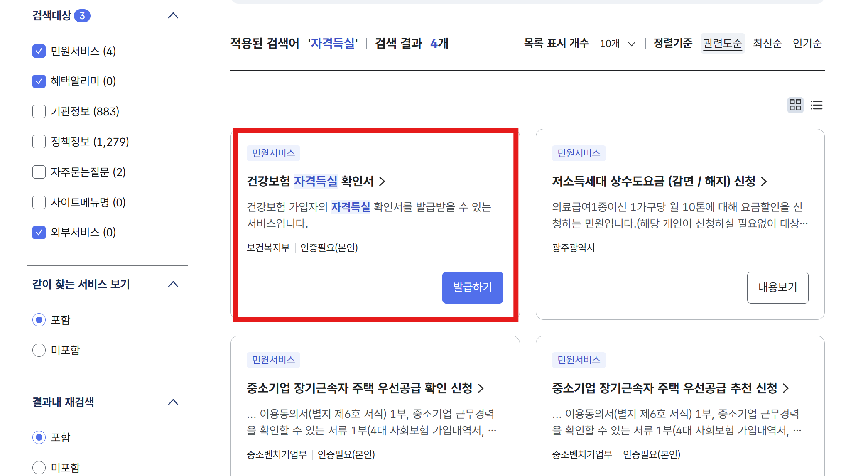Image resolution: width=868 pixels, height=476 pixels.
Task: Click the '자격득실' applied search term
Action: tap(333, 43)
